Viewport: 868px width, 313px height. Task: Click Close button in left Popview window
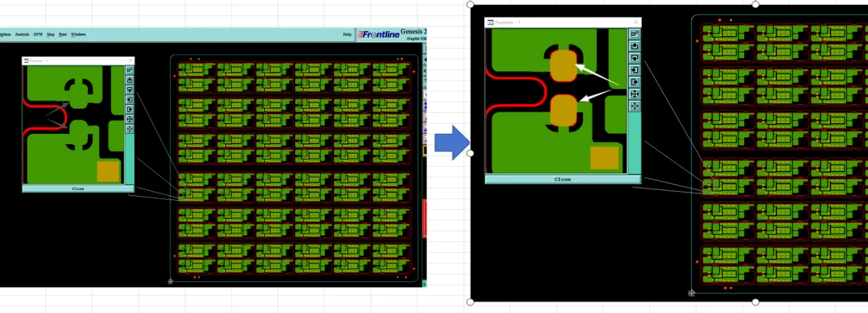click(x=78, y=189)
